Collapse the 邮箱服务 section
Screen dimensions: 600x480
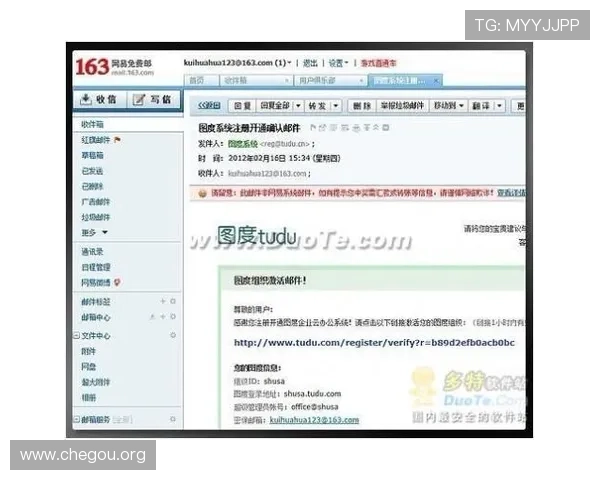77,420
